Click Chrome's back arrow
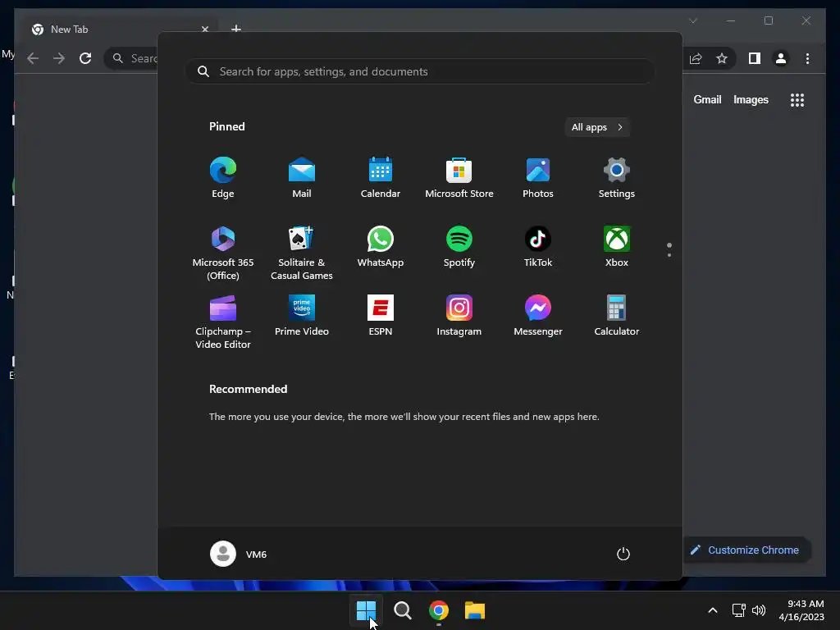The height and width of the screenshot is (630, 840). click(33, 58)
